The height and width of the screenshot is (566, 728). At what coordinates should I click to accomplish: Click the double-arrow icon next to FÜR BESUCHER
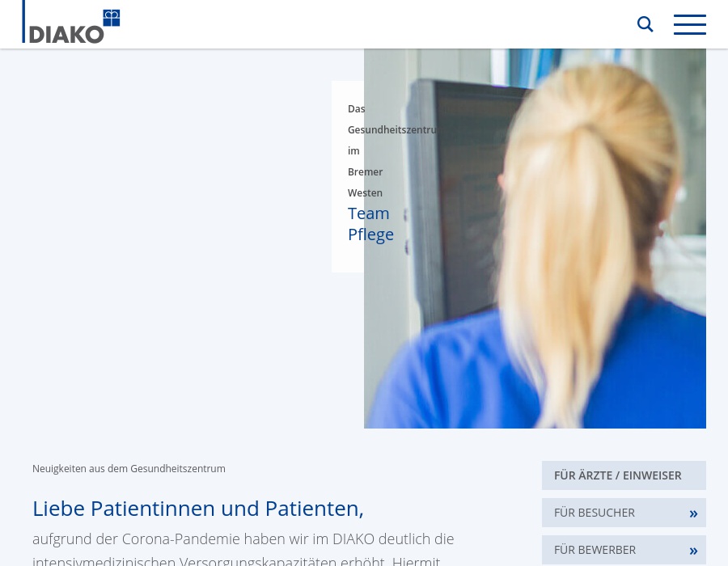click(693, 513)
